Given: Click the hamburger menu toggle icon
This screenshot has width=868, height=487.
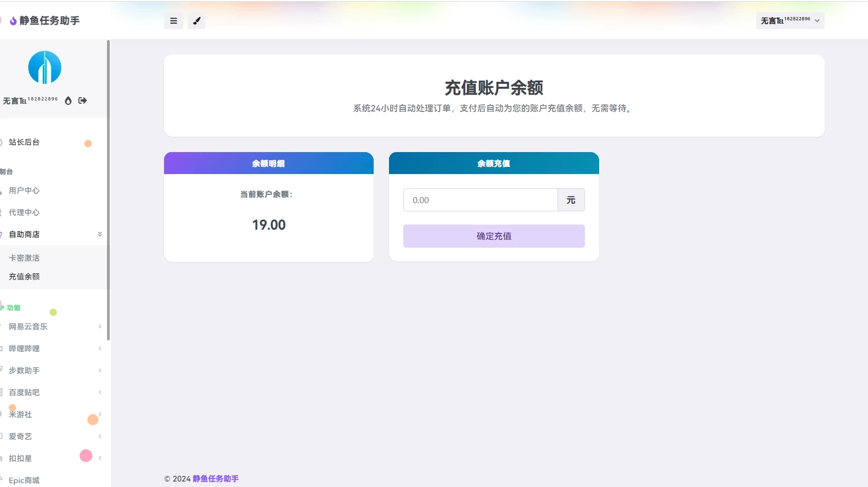Looking at the screenshot, I should [173, 21].
